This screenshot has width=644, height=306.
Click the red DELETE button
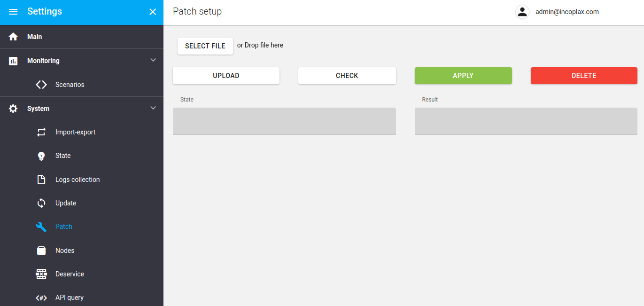click(x=584, y=76)
